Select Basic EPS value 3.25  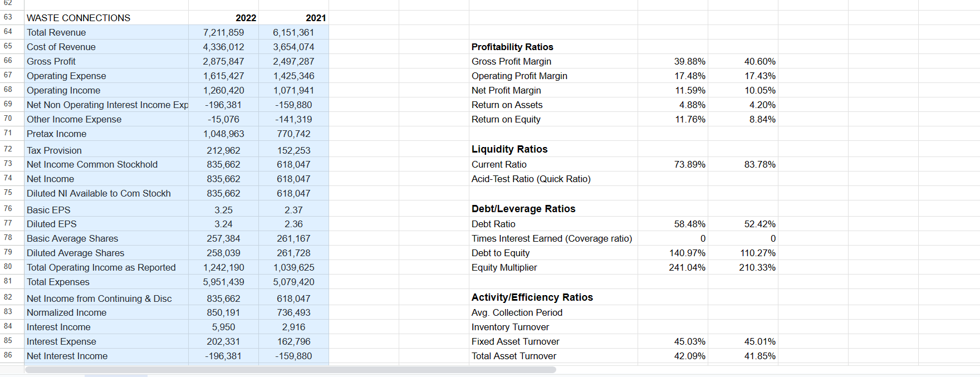223,210
